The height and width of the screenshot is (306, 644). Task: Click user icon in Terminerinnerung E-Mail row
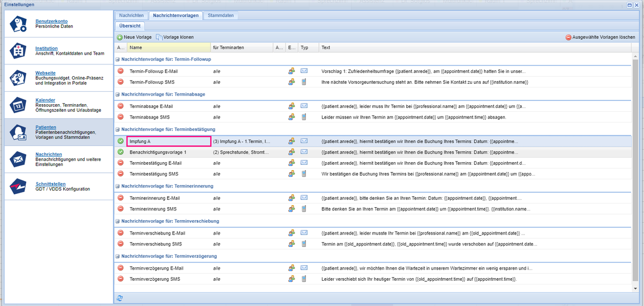pyautogui.click(x=291, y=198)
